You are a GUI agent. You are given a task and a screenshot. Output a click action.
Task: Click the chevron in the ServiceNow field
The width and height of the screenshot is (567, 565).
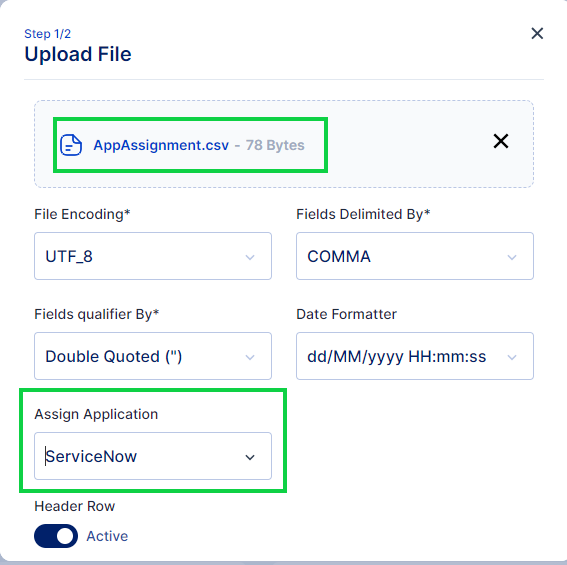pyautogui.click(x=250, y=457)
